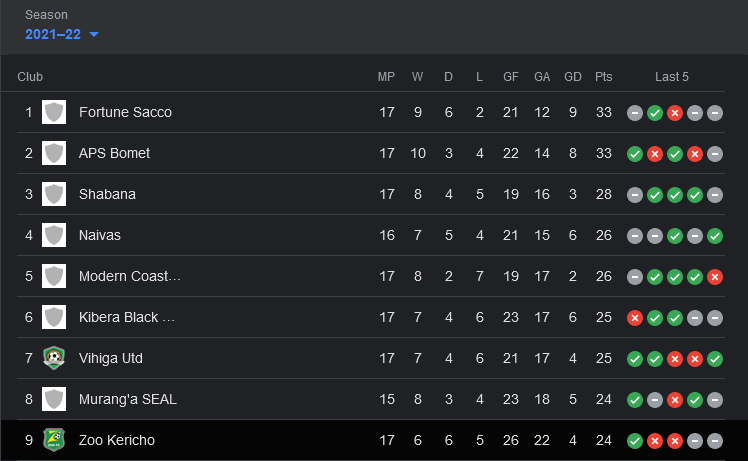The width and height of the screenshot is (748, 461).
Task: Click the Pts column header
Action: pos(603,77)
